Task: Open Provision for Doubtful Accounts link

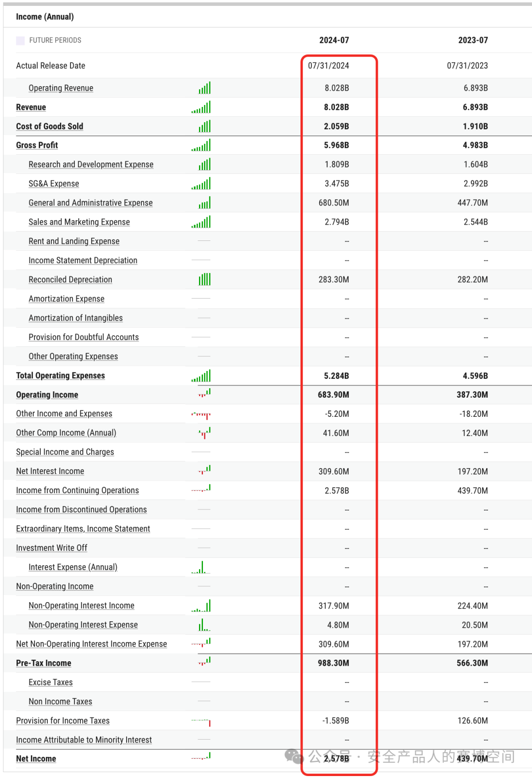Action: pyautogui.click(x=84, y=338)
